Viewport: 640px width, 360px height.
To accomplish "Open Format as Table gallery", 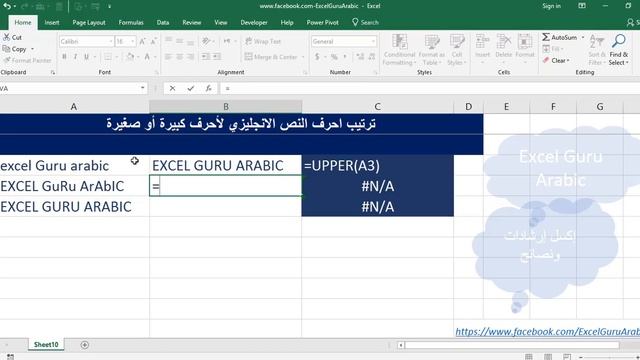I will tap(431, 50).
